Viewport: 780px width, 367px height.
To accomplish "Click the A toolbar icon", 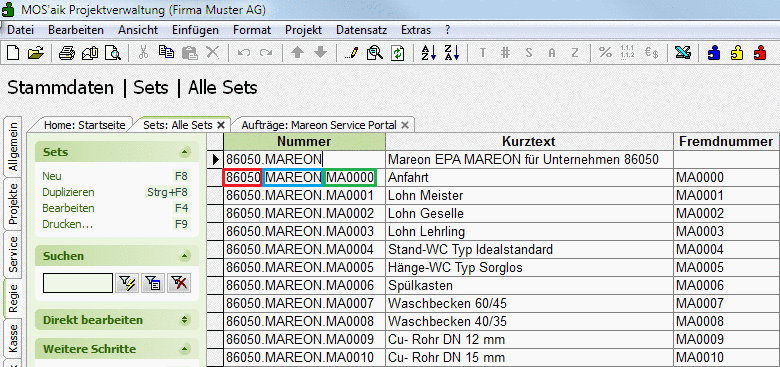I will coord(552,53).
